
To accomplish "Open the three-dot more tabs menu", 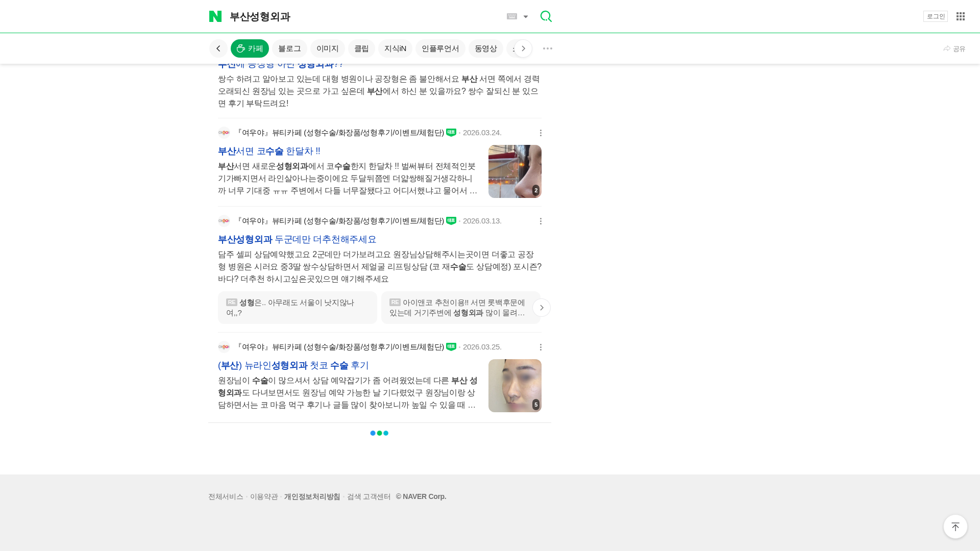I will [547, 48].
